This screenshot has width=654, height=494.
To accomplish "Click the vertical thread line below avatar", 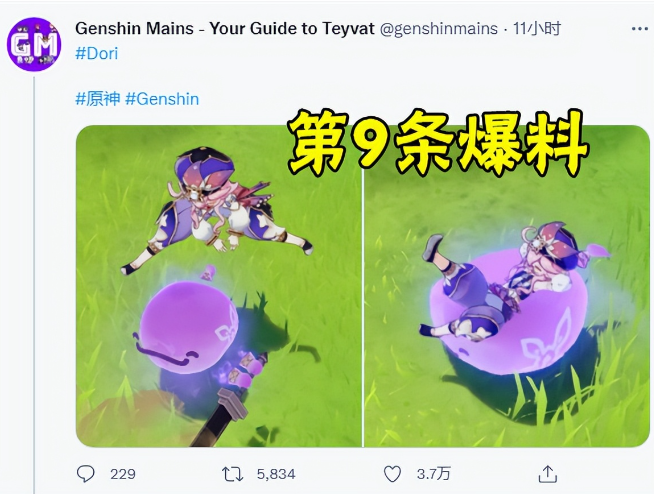I will [34, 285].
